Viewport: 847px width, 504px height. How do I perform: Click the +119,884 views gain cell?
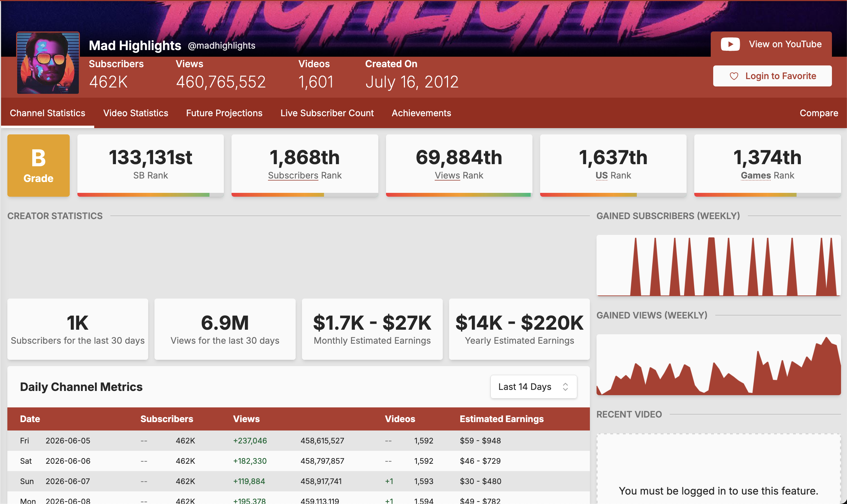(249, 481)
